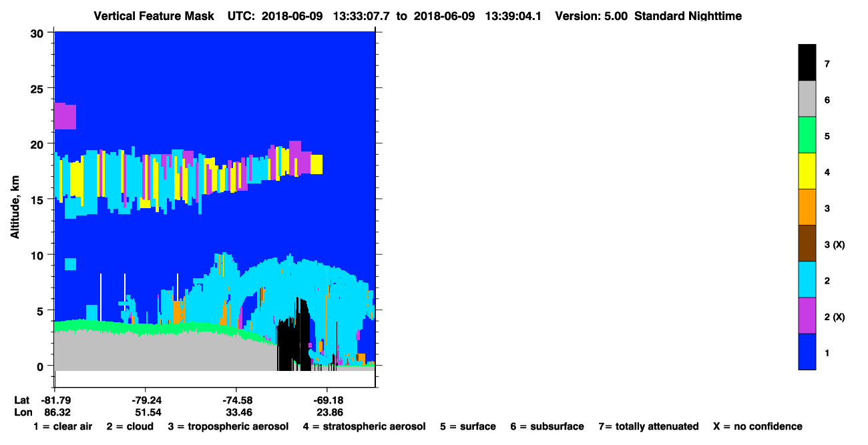The height and width of the screenshot is (445, 868).
Task: Pick the purple swatch labeled 2 (X)
Action: [807, 315]
